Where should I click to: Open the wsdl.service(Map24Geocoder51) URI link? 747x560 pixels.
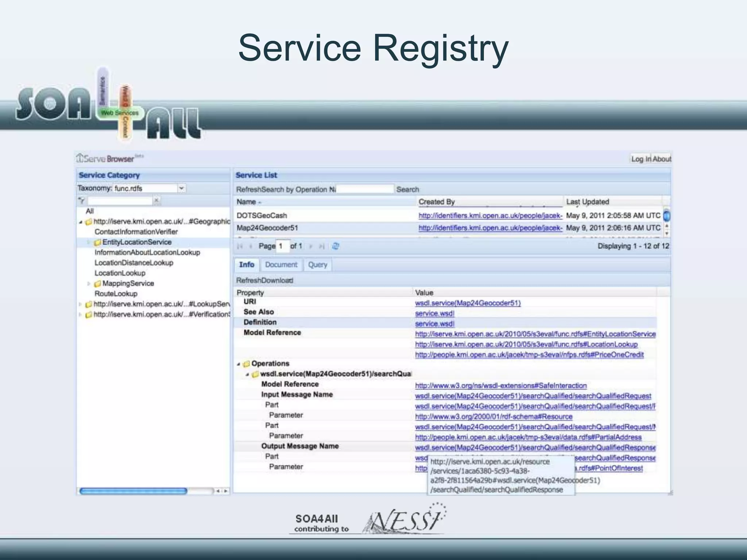tap(468, 303)
